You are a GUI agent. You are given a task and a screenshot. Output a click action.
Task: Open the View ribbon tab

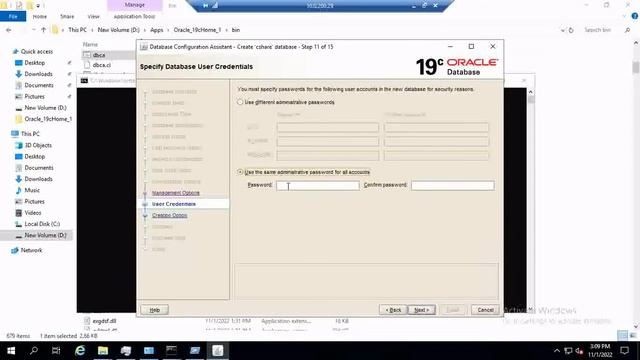[x=93, y=16]
